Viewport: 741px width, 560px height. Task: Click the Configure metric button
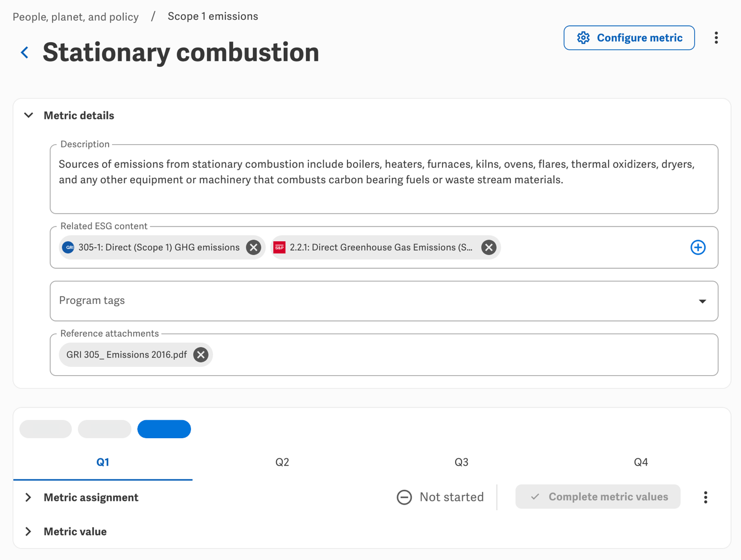(x=629, y=38)
